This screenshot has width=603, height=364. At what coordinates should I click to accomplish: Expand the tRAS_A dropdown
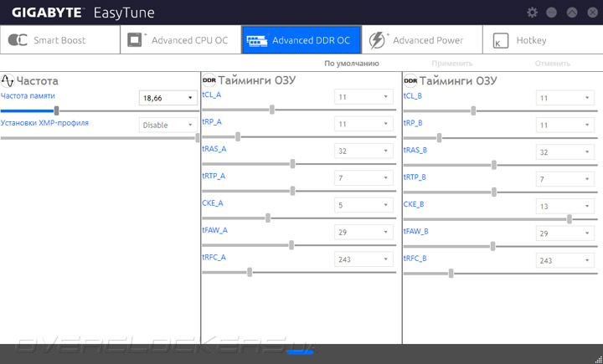coord(363,151)
